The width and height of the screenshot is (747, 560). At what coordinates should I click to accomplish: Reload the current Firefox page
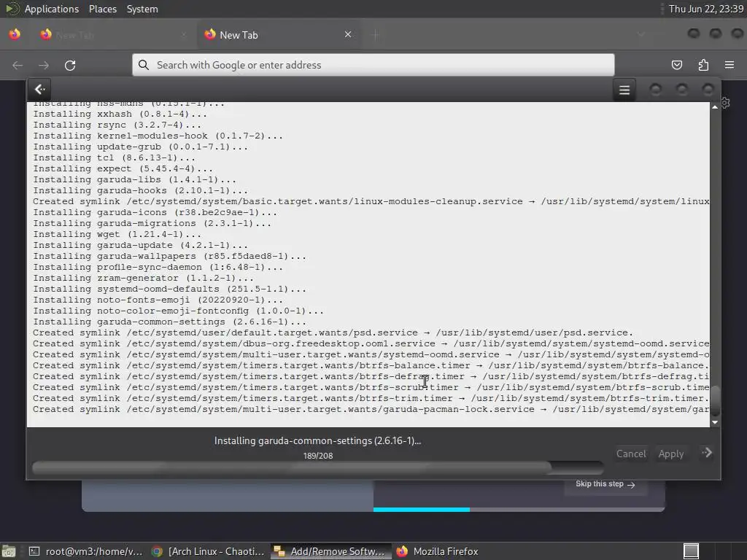tap(70, 65)
